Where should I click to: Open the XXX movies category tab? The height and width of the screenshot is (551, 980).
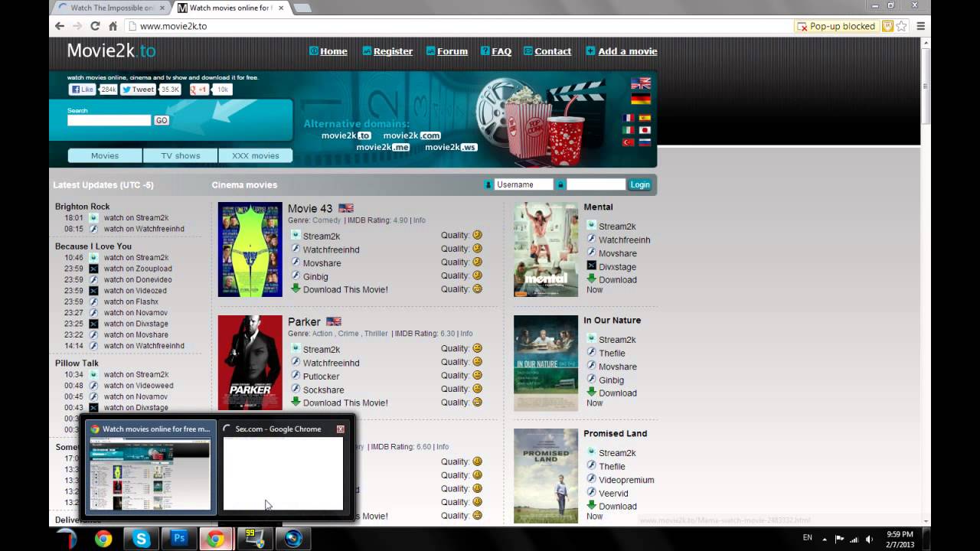click(256, 155)
